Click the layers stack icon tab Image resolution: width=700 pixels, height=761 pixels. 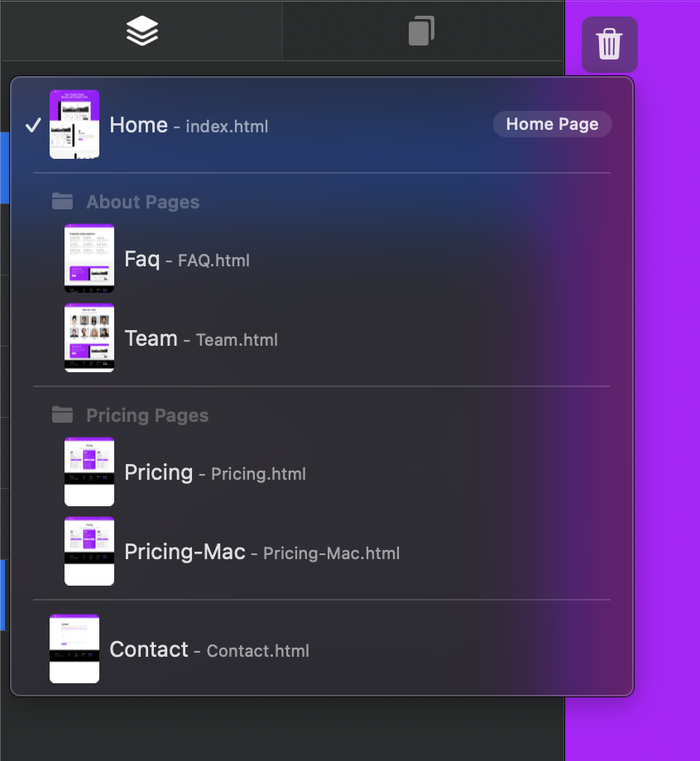[142, 31]
